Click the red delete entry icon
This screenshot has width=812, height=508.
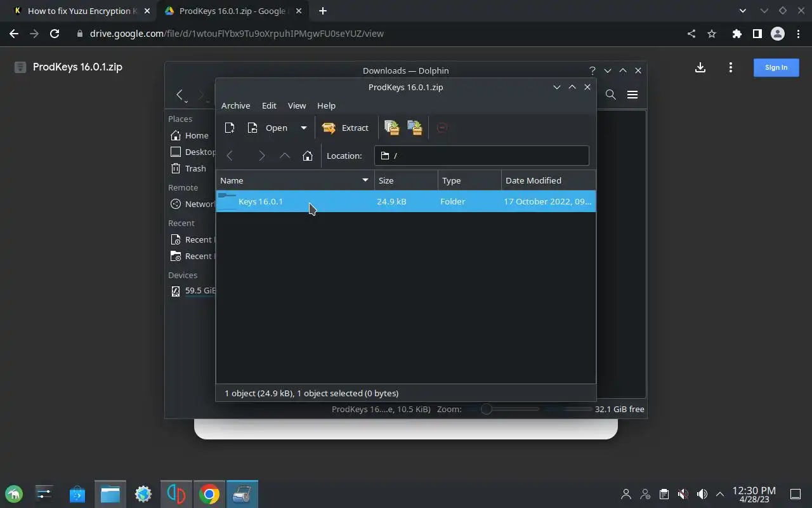442,128
